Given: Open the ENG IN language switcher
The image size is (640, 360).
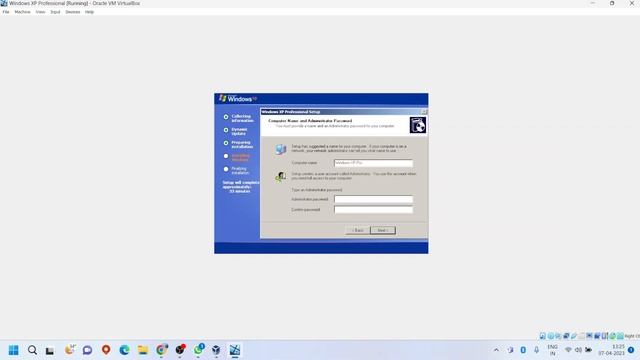Looking at the screenshot, I should (x=552, y=350).
